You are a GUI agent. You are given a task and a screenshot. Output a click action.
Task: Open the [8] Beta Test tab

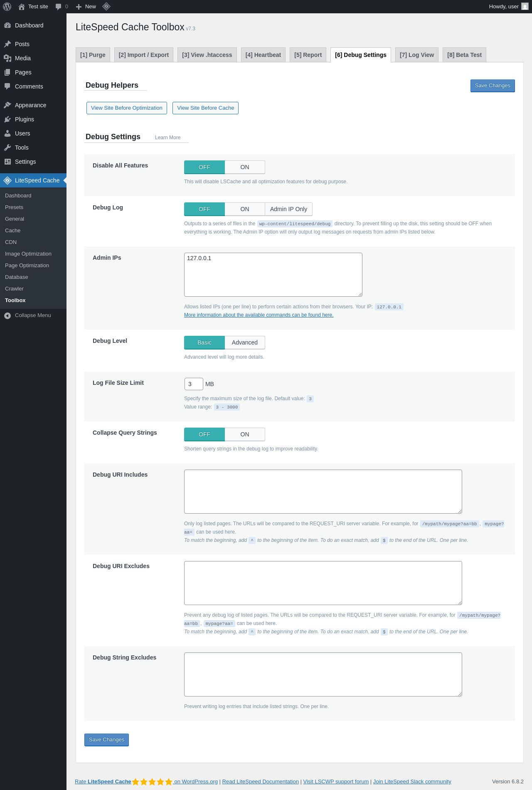click(464, 55)
